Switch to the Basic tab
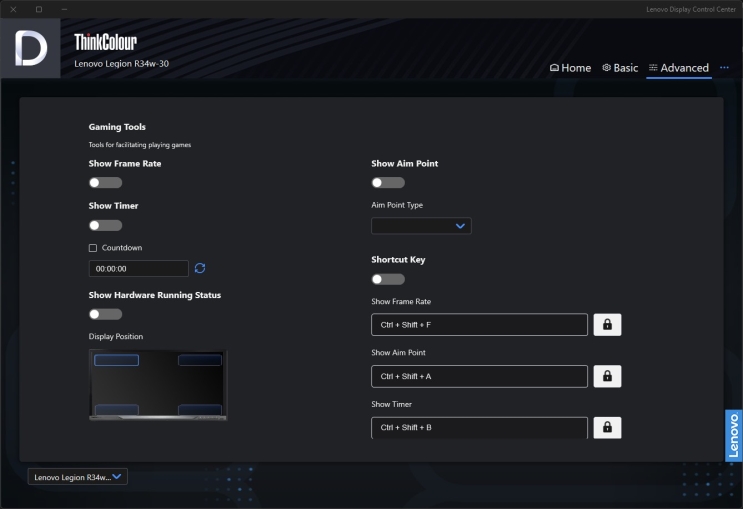The width and height of the screenshot is (743, 509). click(x=620, y=68)
